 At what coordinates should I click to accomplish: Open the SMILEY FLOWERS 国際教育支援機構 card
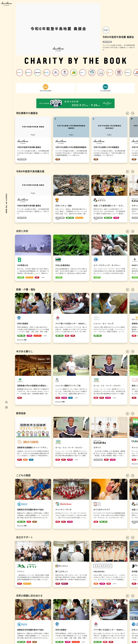click(x=33, y=442)
